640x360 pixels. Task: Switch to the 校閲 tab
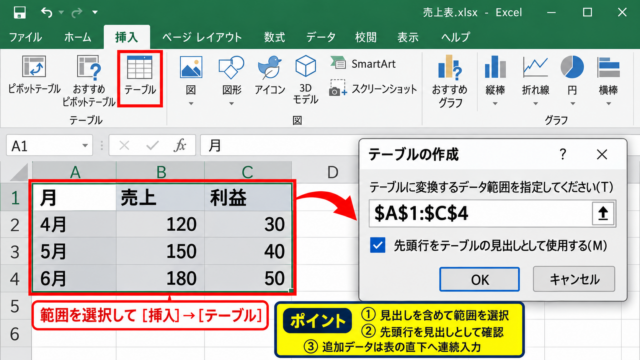click(366, 38)
